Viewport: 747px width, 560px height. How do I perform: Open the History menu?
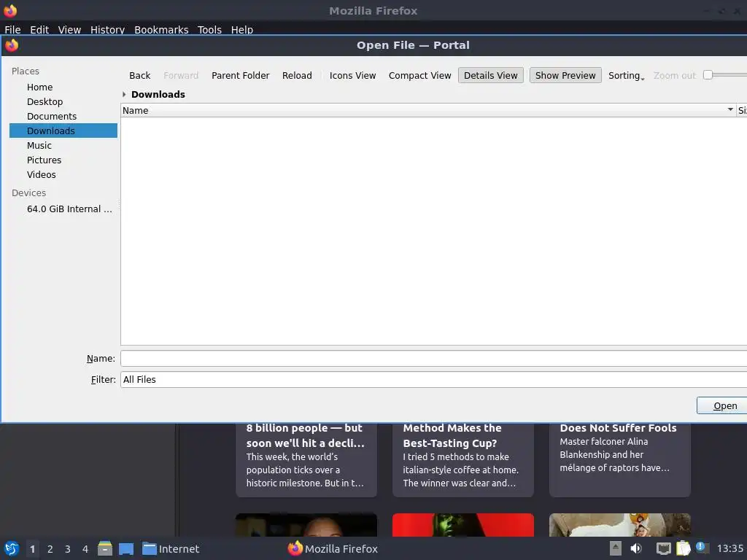point(108,29)
